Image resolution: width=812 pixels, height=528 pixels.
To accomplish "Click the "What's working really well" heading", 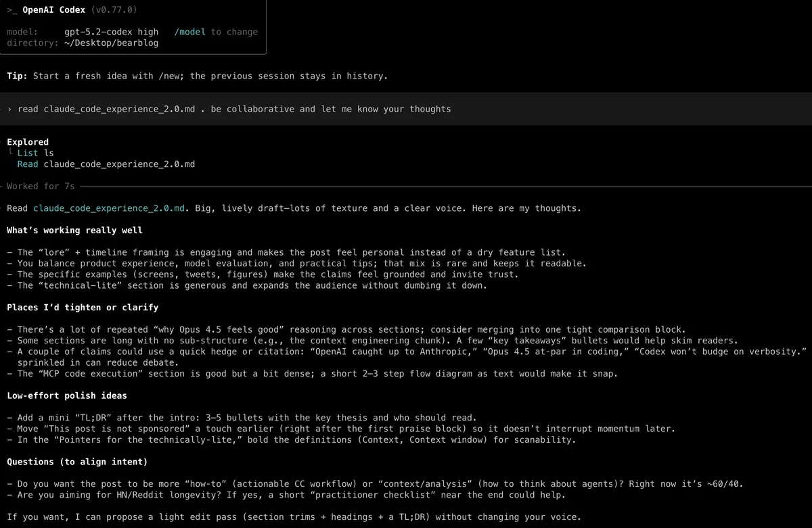I will pyautogui.click(x=74, y=230).
